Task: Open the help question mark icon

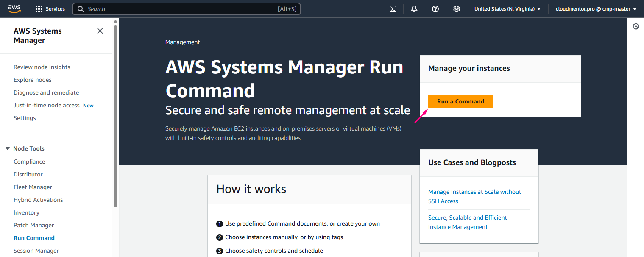Action: (435, 9)
